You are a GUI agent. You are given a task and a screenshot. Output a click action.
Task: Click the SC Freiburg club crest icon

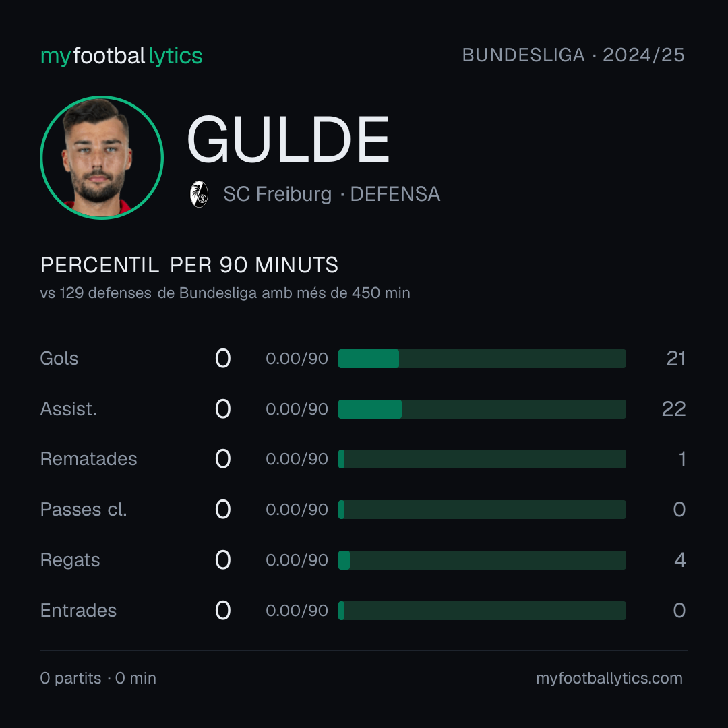click(x=199, y=194)
